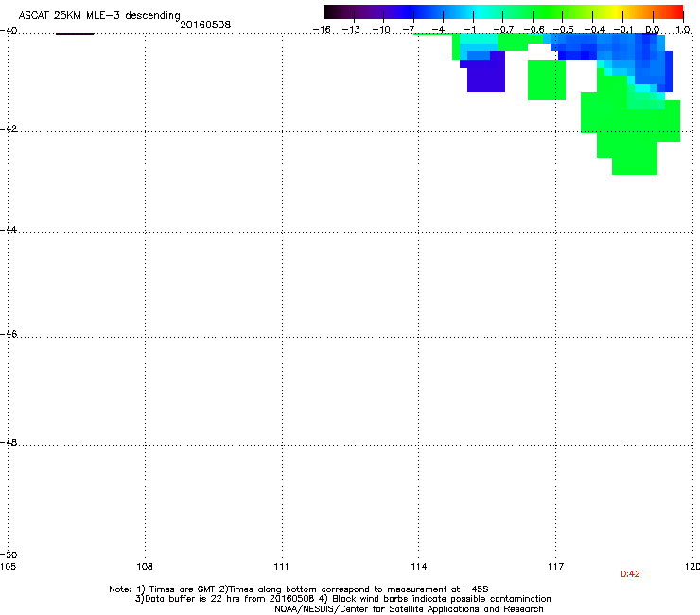Viewport: 700px width, 615px height.
Task: Click the '-42' latitude axis label
Action: [9, 128]
